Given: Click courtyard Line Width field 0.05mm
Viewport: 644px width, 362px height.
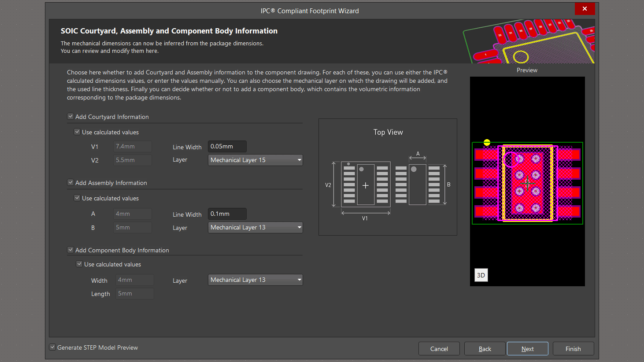Looking at the screenshot, I should coord(227,146).
